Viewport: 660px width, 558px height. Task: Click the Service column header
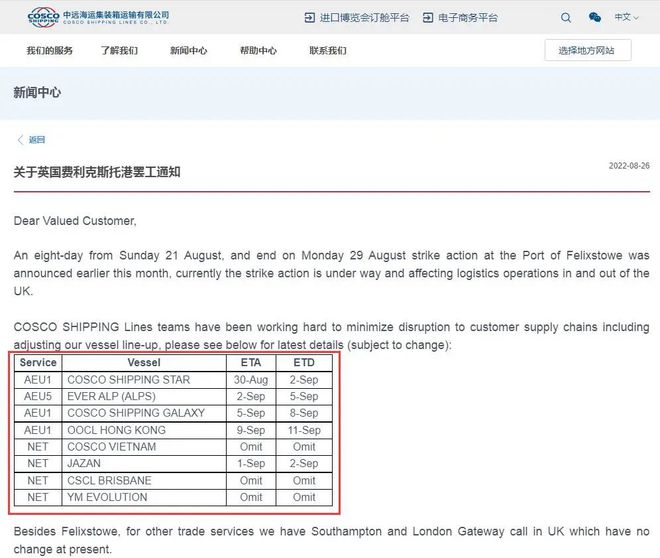[x=38, y=363]
